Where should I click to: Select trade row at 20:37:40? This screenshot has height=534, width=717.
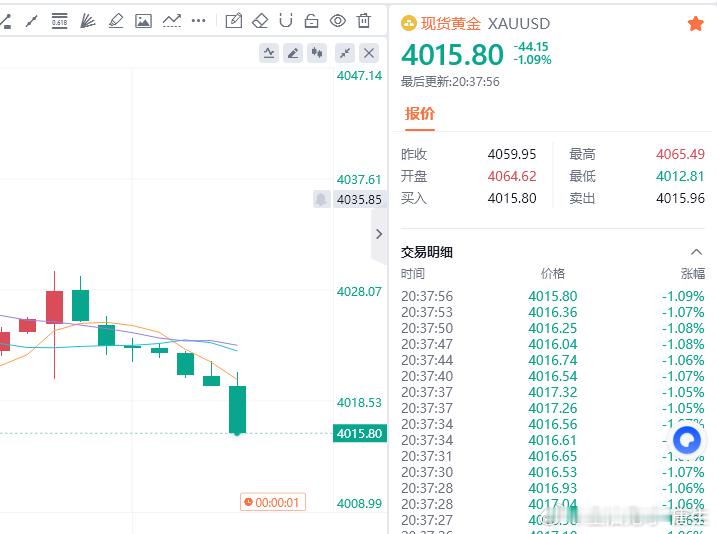point(552,376)
